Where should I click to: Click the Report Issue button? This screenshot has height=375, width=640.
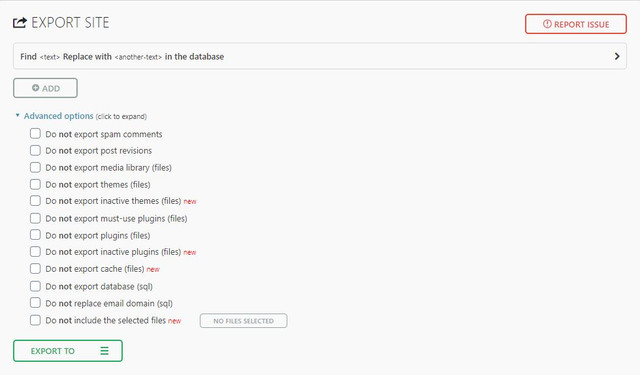(576, 24)
